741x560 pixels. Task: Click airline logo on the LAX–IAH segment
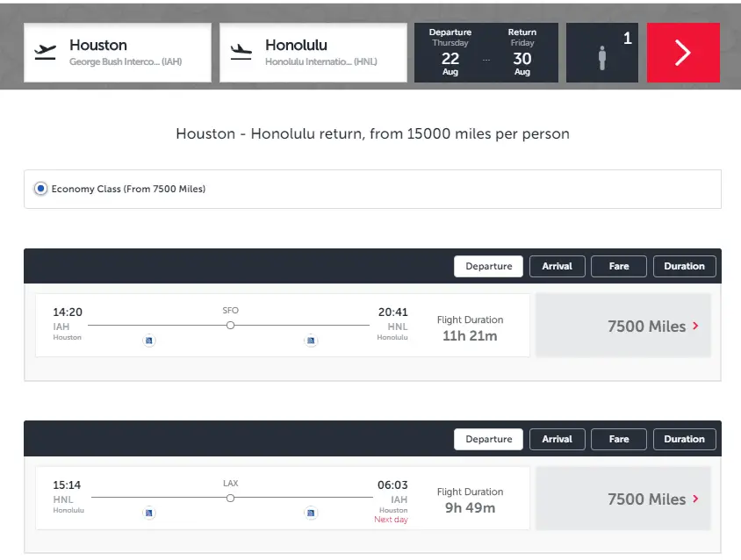tap(311, 513)
